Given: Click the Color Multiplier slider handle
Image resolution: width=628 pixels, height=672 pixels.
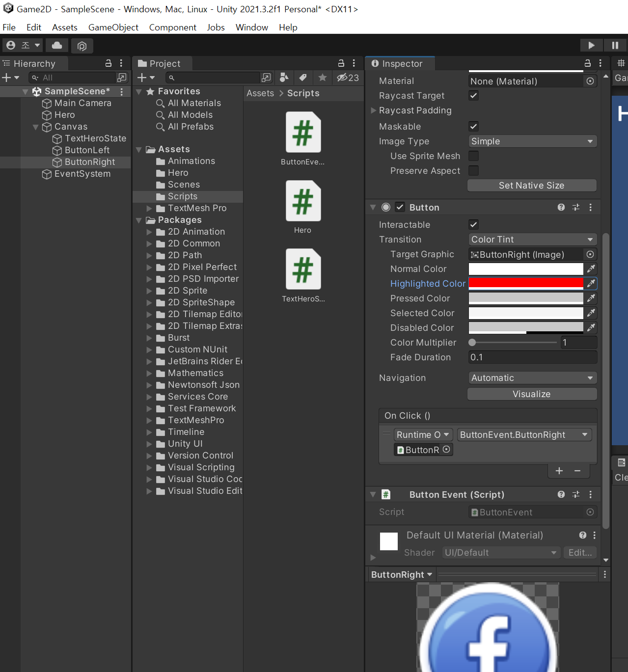Looking at the screenshot, I should tap(472, 342).
